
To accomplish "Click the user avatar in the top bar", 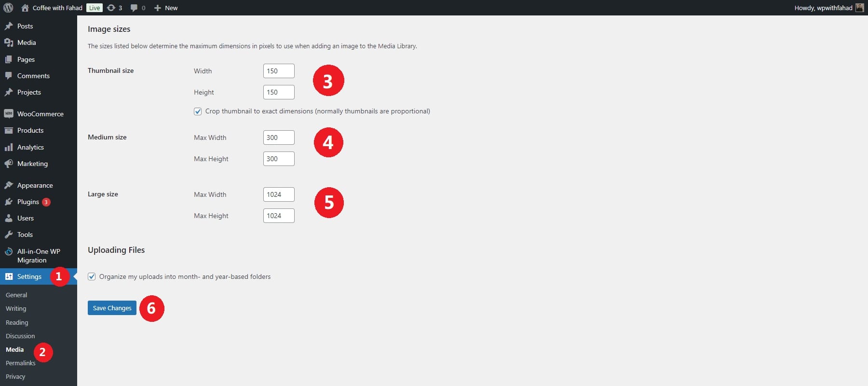I will 859,8.
